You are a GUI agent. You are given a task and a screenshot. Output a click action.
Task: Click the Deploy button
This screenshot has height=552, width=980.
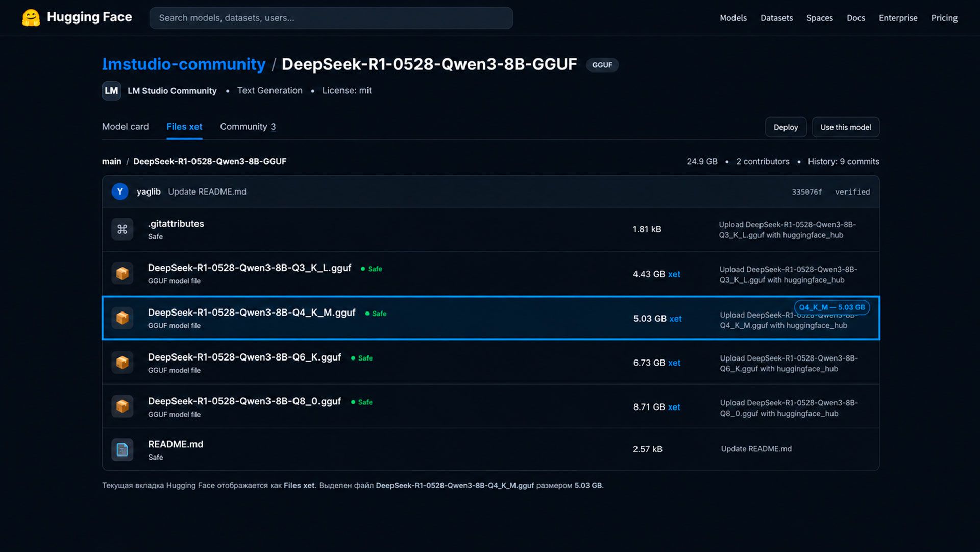[786, 127]
